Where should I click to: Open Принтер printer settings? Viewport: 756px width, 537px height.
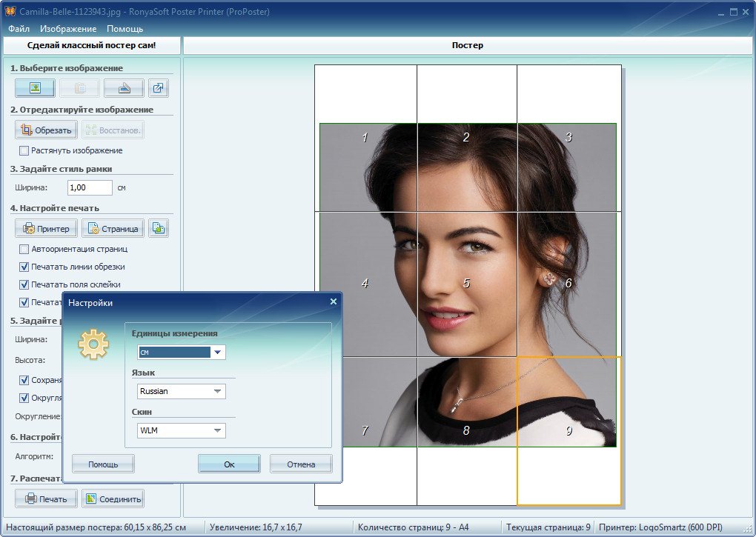pos(46,229)
